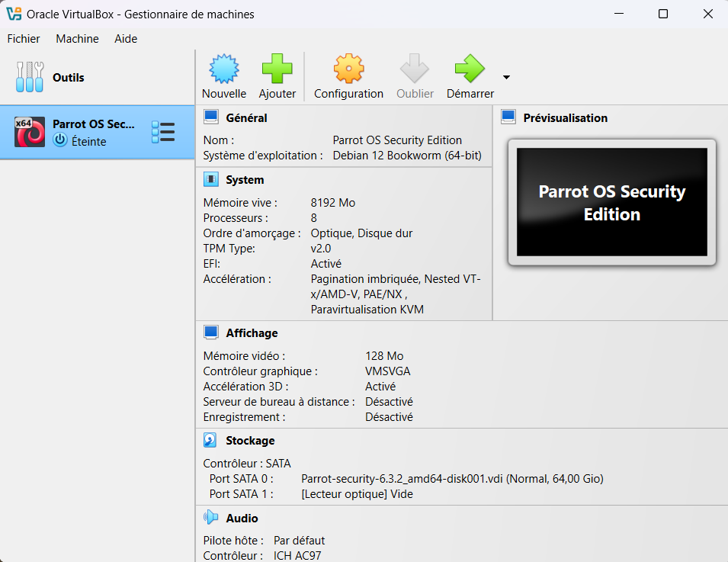The height and width of the screenshot is (562, 728).
Task: Click the VMSVGA graphics controller value
Action: click(x=388, y=371)
